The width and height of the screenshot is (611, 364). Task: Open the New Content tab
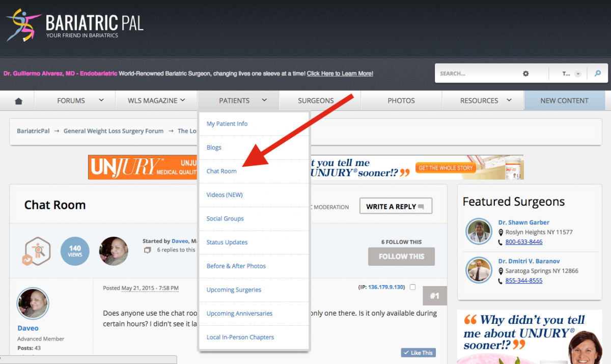564,101
